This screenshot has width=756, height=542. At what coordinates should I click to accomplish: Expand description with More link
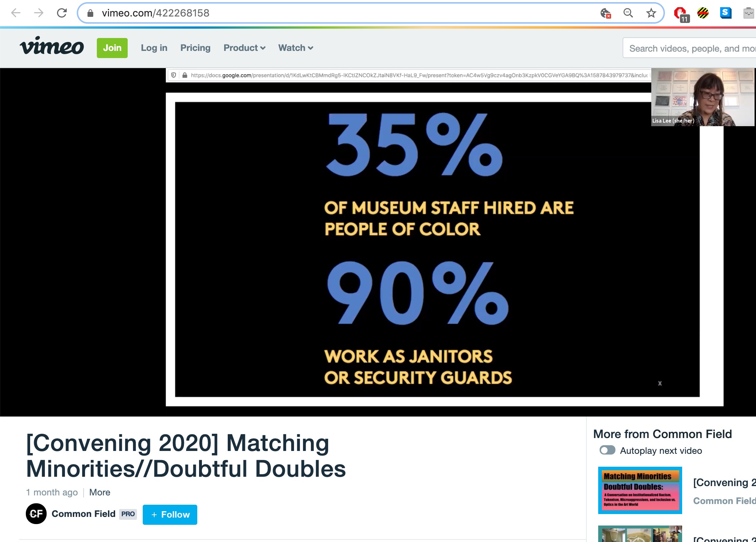tap(100, 492)
